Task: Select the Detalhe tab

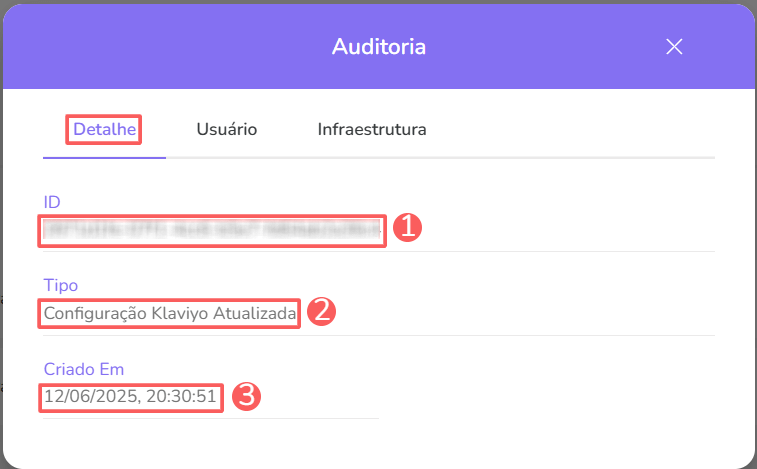Action: 104,129
